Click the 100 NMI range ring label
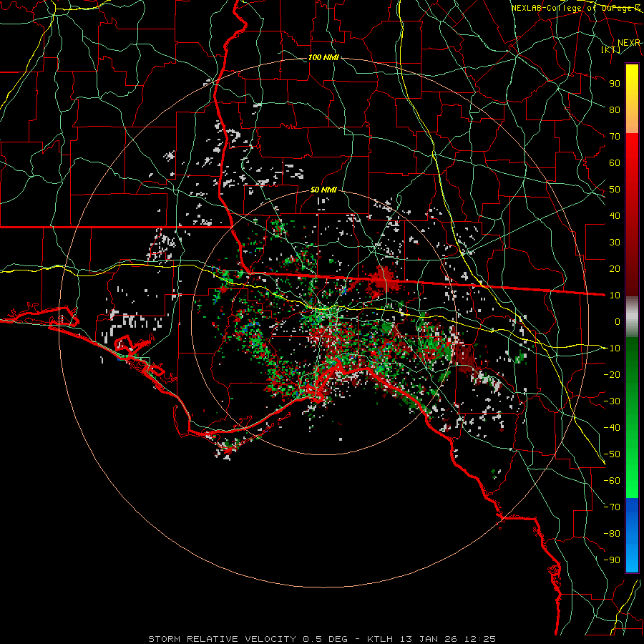The width and height of the screenshot is (644, 644). 323,57
